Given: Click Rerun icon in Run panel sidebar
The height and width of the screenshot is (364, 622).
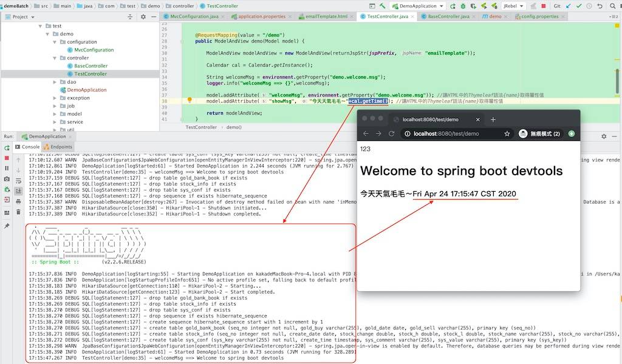Looking at the screenshot, I should (7, 148).
